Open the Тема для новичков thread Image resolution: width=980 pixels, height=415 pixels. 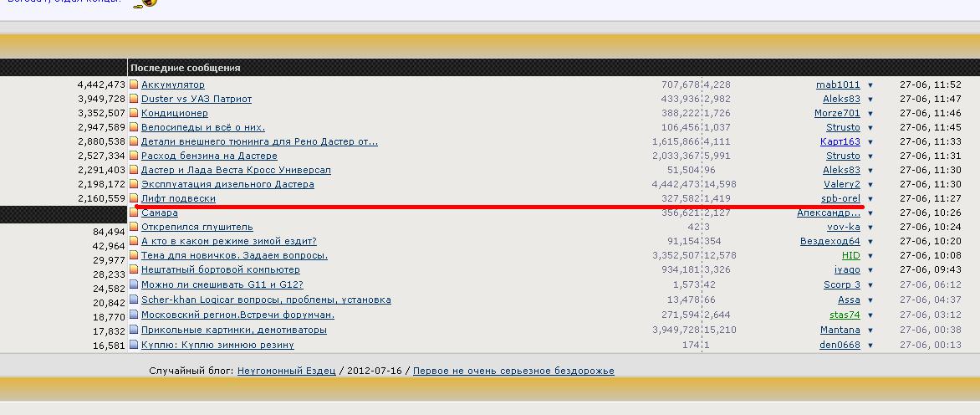pyautogui.click(x=234, y=256)
